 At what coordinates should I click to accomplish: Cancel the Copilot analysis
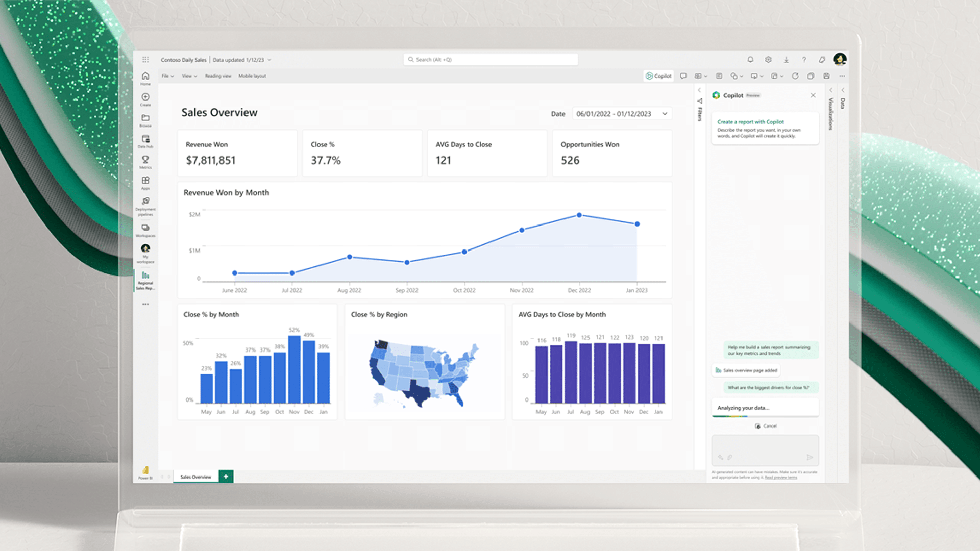coord(766,426)
